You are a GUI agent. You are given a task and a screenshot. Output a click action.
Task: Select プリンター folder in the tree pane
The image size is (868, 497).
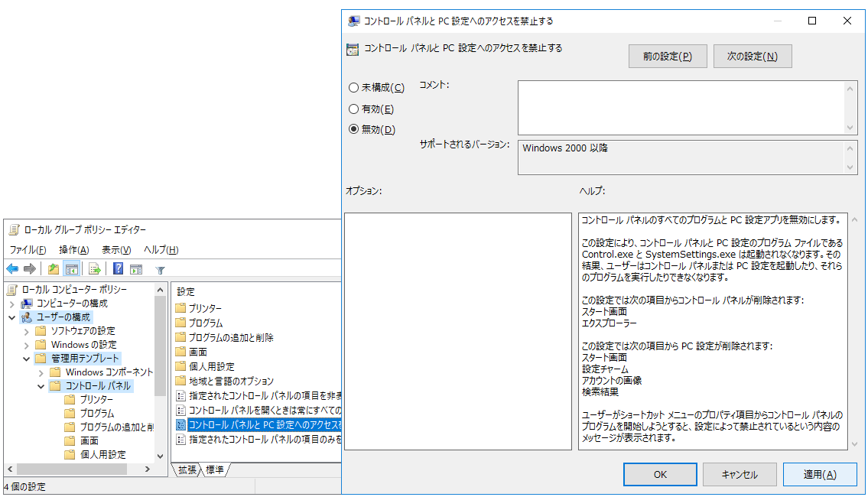[x=96, y=400]
